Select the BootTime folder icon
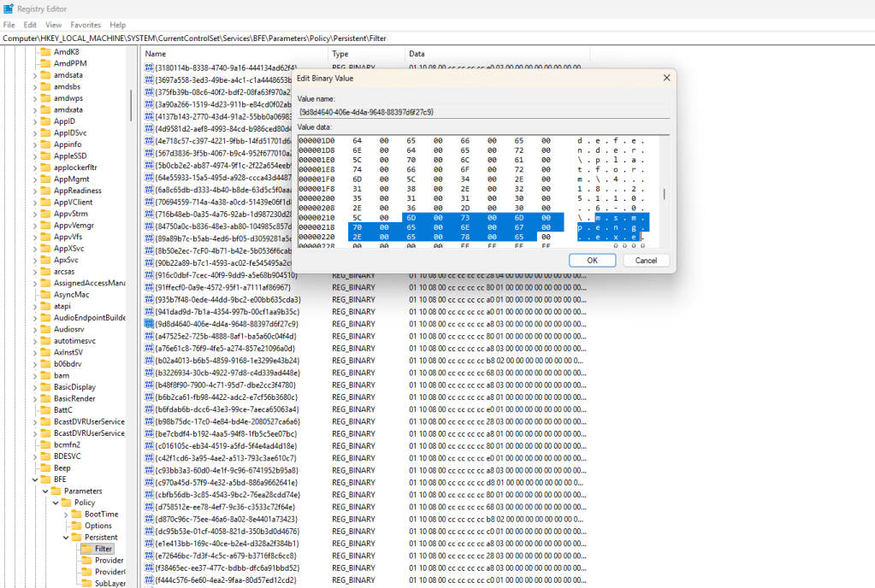875x588 pixels. 75,514
